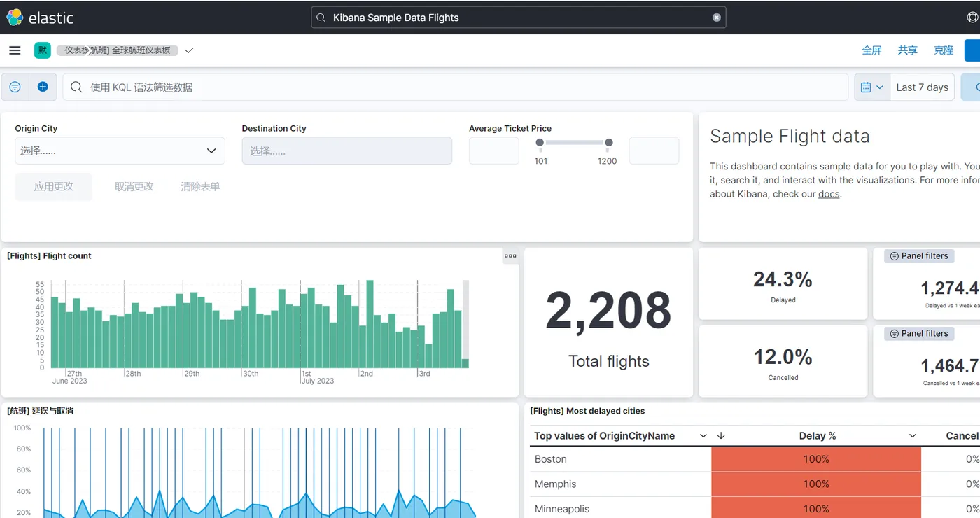980x518 pixels.
Task: Click the Cancel column header
Action: (962, 436)
